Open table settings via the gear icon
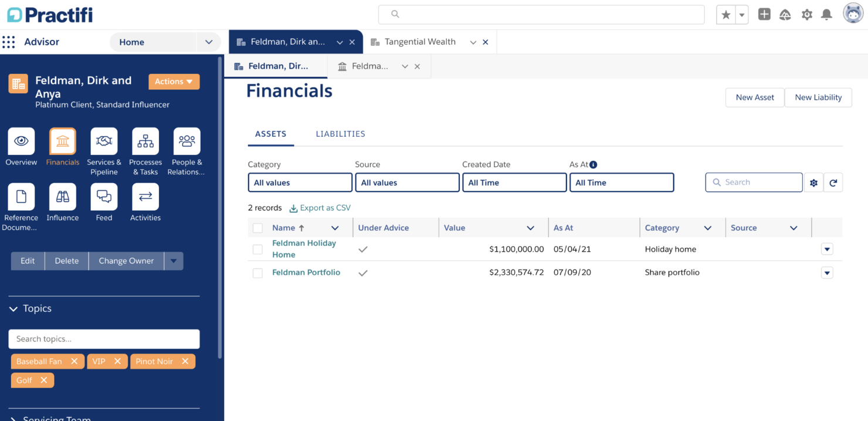 [x=813, y=182]
